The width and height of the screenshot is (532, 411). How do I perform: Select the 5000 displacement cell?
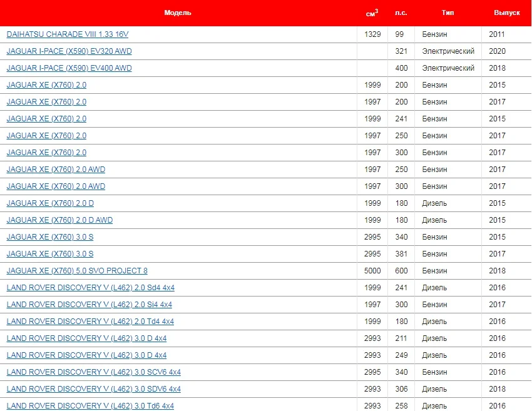point(372,271)
